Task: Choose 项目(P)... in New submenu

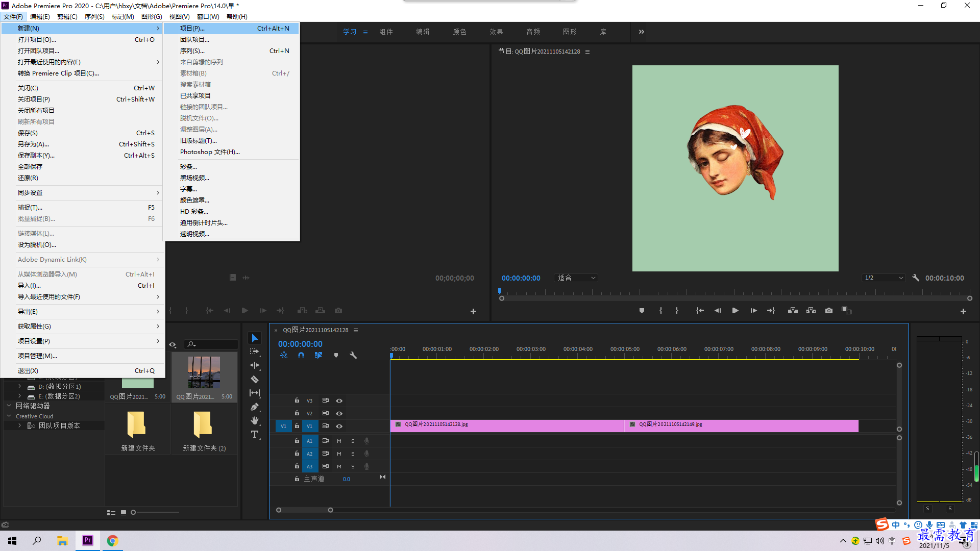Action: [231, 29]
